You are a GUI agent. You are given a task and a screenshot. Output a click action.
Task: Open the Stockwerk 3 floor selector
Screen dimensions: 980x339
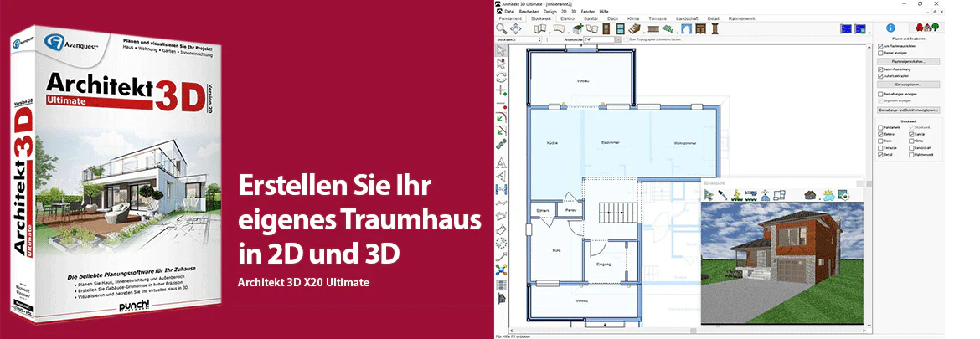click(x=518, y=39)
